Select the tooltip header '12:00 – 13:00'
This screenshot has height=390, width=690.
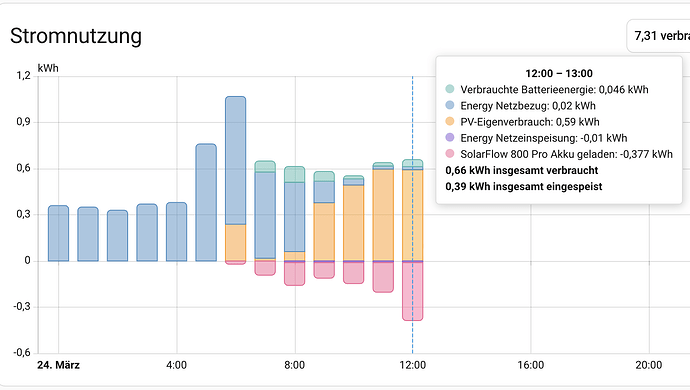click(x=559, y=73)
